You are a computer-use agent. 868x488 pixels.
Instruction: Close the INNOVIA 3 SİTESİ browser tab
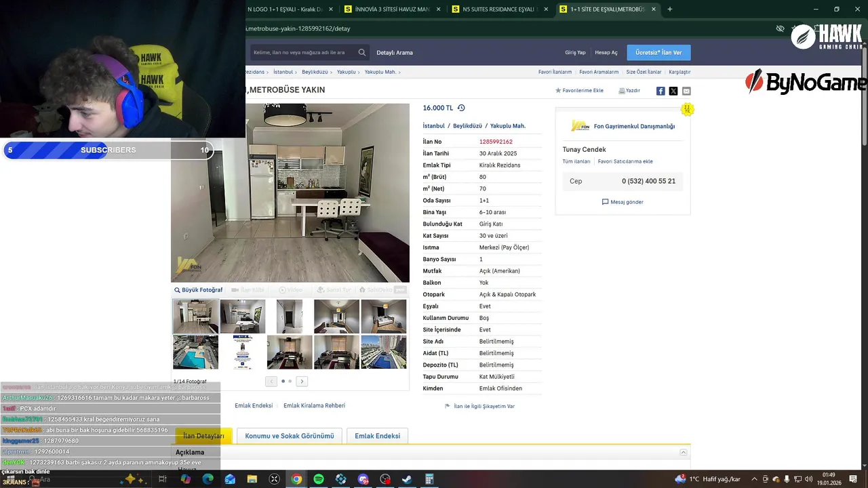pyautogui.click(x=439, y=9)
